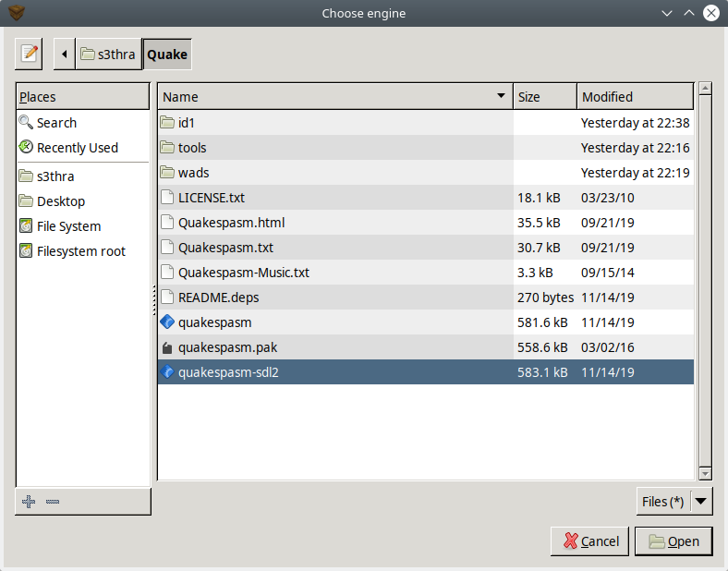The image size is (728, 571).
Task: Select Filesystem root in Places
Action: pyautogui.click(x=83, y=251)
